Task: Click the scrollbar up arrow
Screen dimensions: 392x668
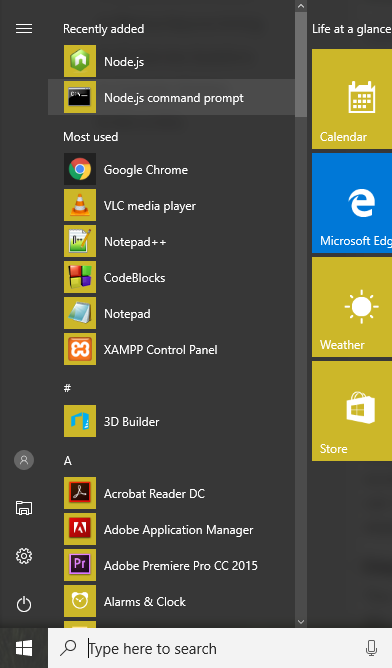Action: 301,6
